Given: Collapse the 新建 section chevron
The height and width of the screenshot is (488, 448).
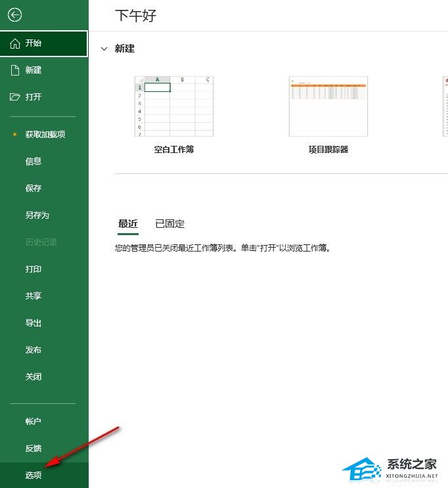Looking at the screenshot, I should [x=104, y=49].
